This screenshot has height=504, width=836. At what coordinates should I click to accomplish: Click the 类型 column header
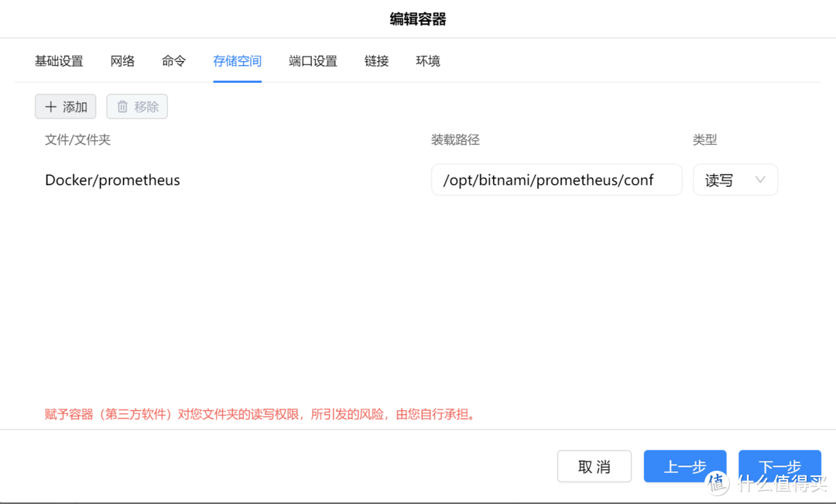pos(705,139)
